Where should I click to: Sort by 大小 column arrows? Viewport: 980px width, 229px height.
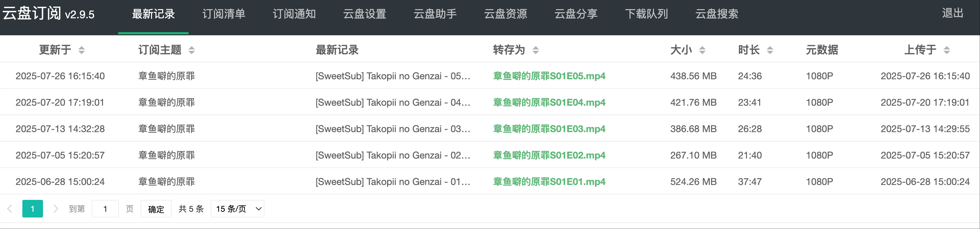coord(702,50)
